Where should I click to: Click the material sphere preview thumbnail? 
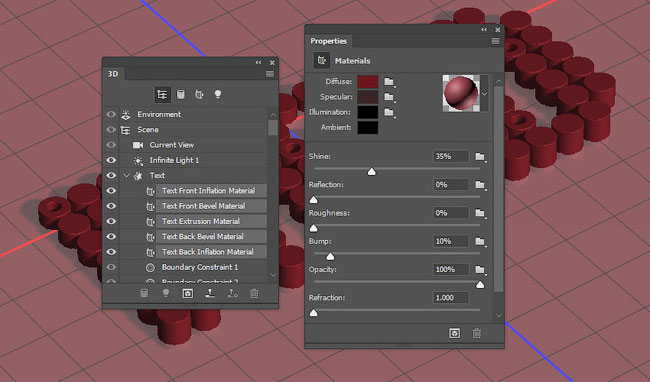(x=461, y=93)
